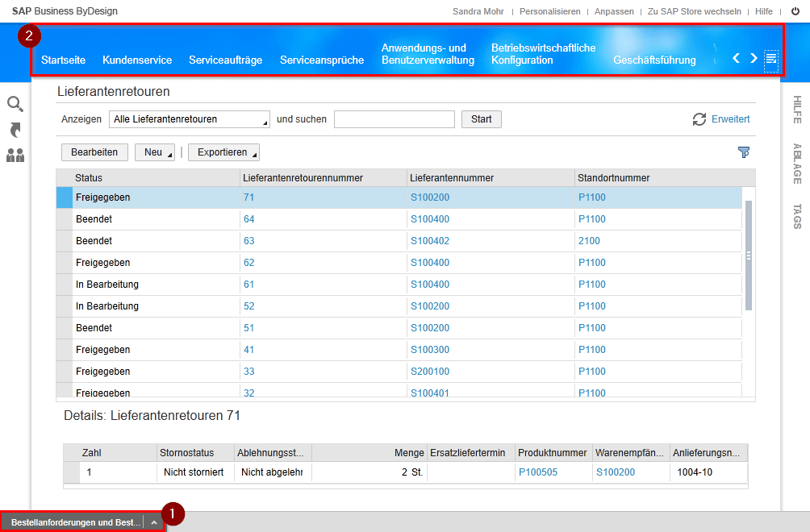The image size is (810, 532).
Task: Click the Start search button
Action: 481,119
